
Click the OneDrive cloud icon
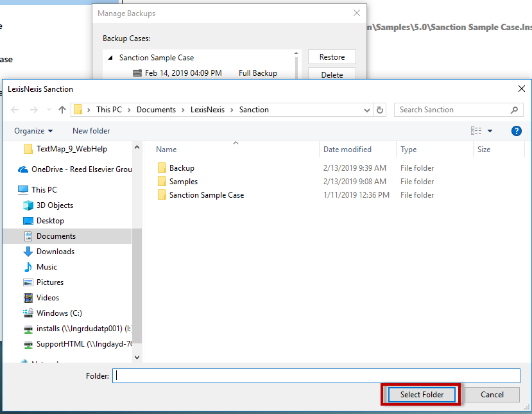point(23,169)
